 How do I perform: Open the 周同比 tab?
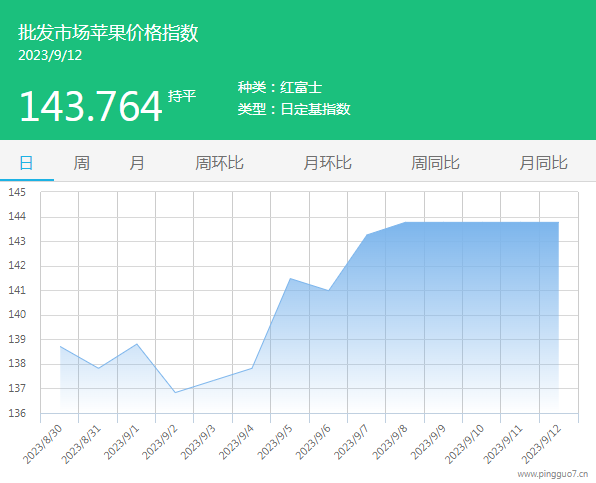(435, 163)
